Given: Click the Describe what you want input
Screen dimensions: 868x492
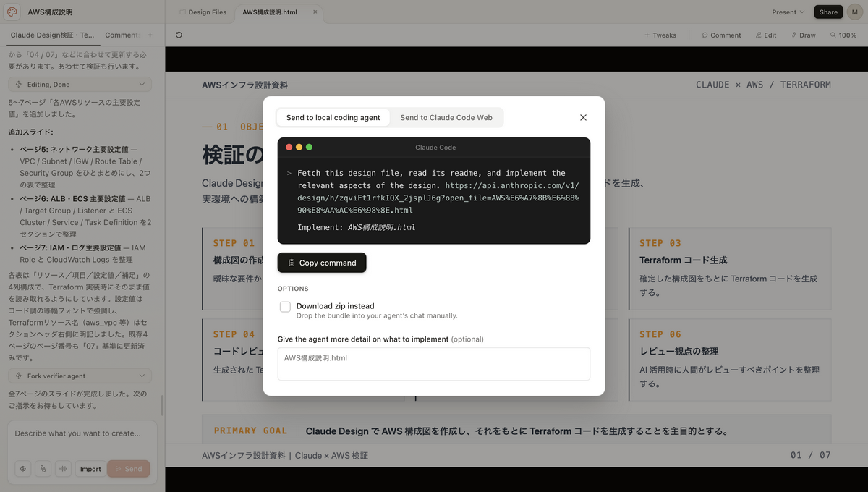Looking at the screenshot, I should (82, 433).
